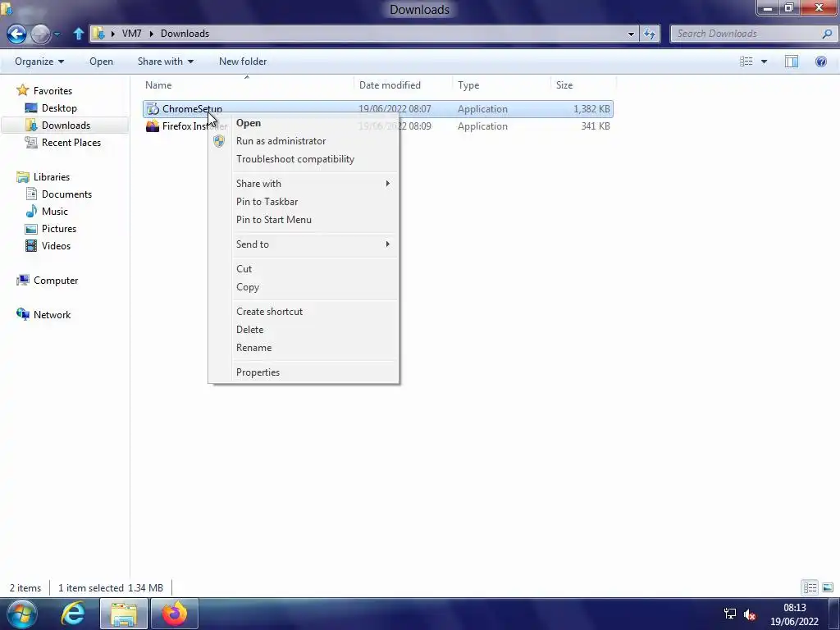The width and height of the screenshot is (840, 630).
Task: Click the VM7 breadcrumb in address bar
Action: pyautogui.click(x=132, y=33)
